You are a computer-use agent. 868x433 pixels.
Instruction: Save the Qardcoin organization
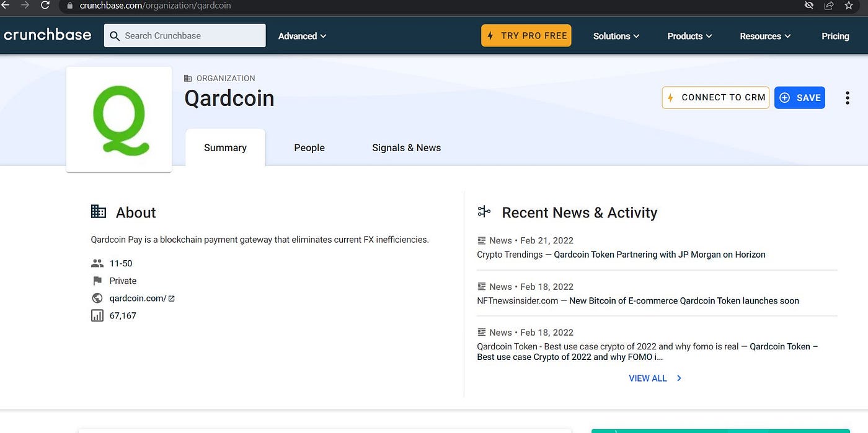[800, 98]
